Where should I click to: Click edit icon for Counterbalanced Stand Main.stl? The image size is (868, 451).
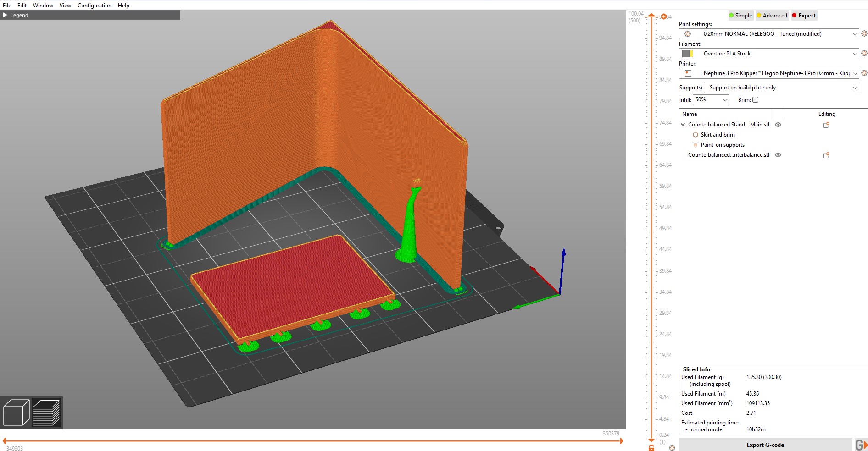(826, 125)
